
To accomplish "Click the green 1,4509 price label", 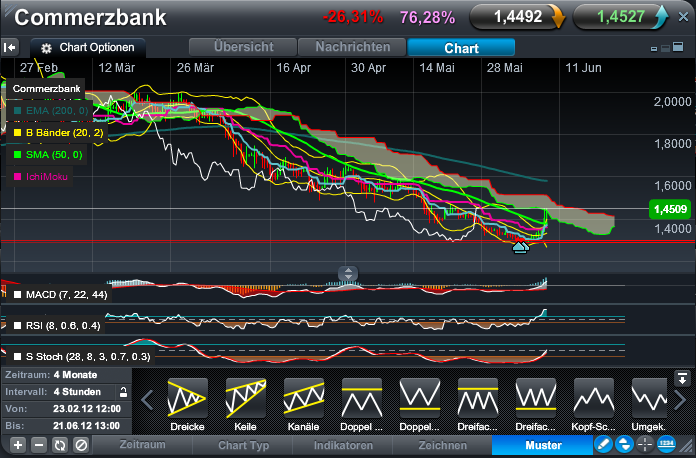I will (670, 209).
